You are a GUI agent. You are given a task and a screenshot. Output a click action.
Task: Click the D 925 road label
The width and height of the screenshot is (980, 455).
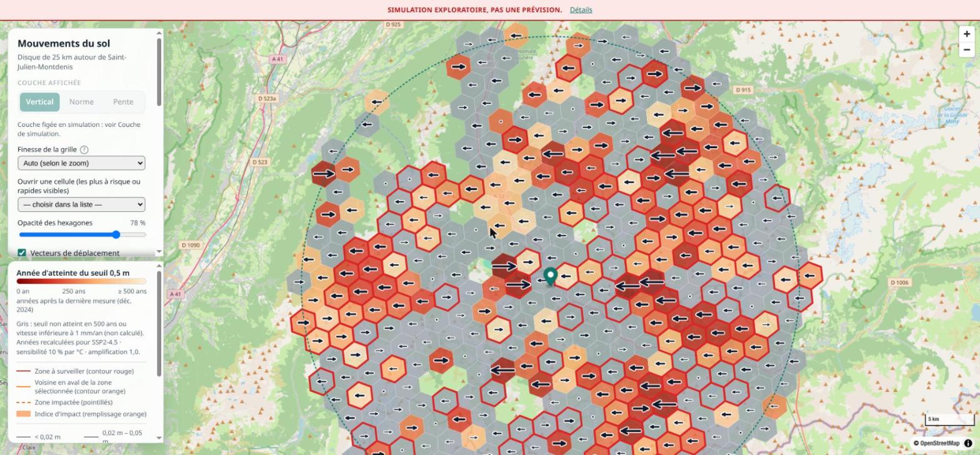pos(393,24)
